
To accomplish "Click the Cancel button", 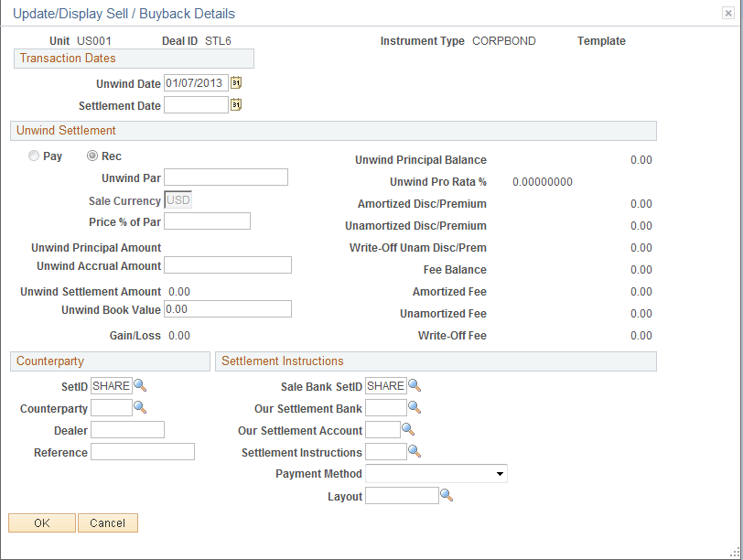I will point(107,522).
